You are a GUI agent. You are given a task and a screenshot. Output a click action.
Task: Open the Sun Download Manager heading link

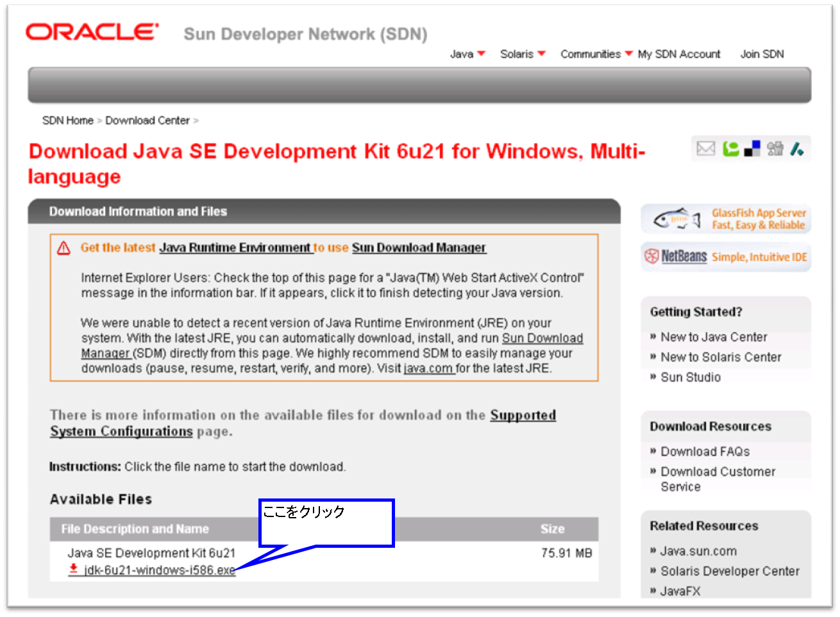point(419,248)
